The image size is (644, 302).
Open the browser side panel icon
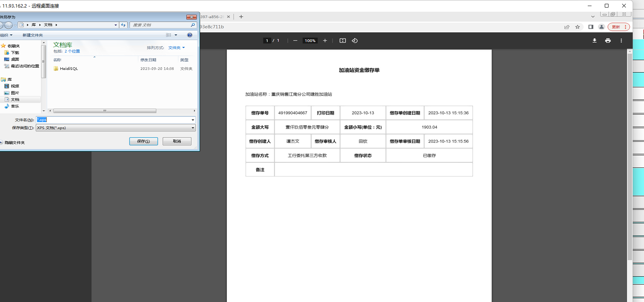point(591,27)
